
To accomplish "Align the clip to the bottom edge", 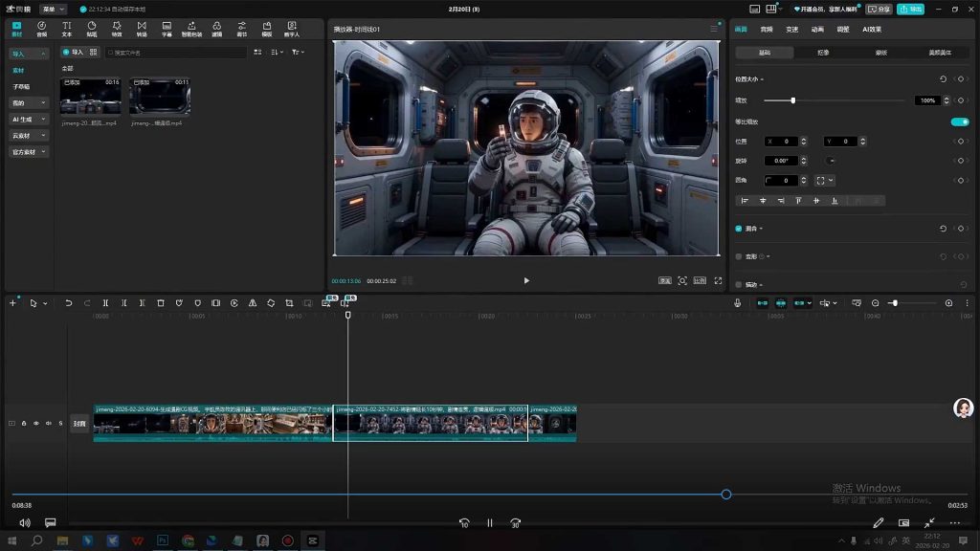I will (x=835, y=201).
